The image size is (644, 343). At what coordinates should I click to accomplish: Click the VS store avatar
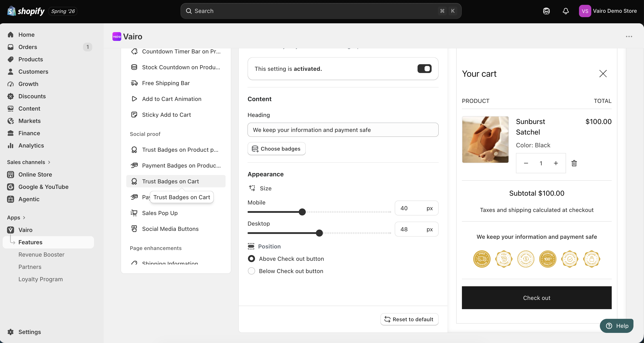585,11
